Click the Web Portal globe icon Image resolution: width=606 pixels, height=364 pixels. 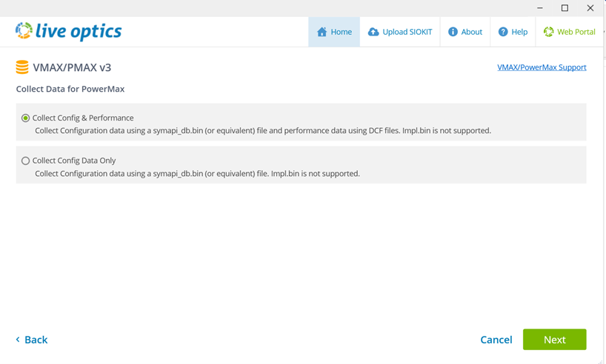pyautogui.click(x=548, y=32)
